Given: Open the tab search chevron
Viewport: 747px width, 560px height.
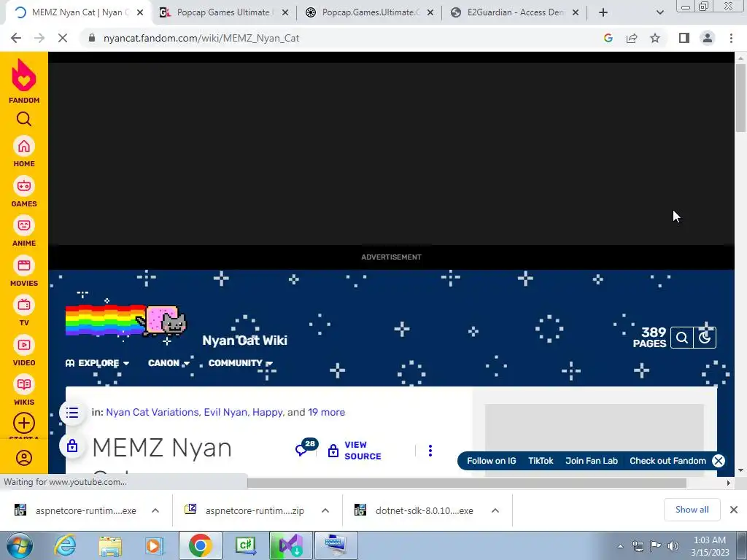Looking at the screenshot, I should (659, 12).
